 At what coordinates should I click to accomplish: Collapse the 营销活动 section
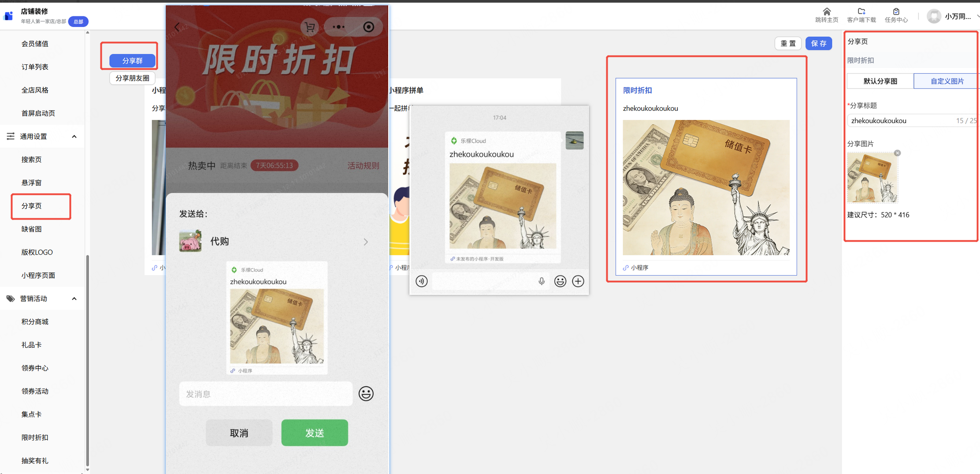[x=74, y=299]
